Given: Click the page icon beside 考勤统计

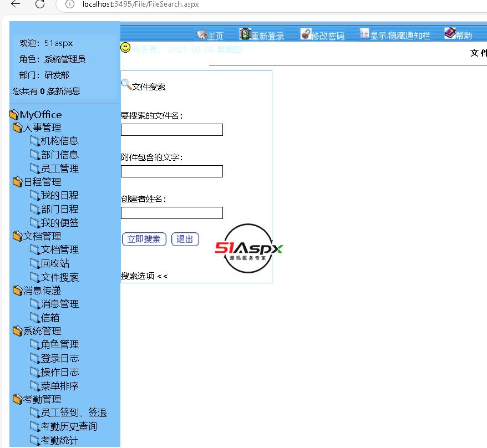Looking at the screenshot, I should tap(35, 440).
